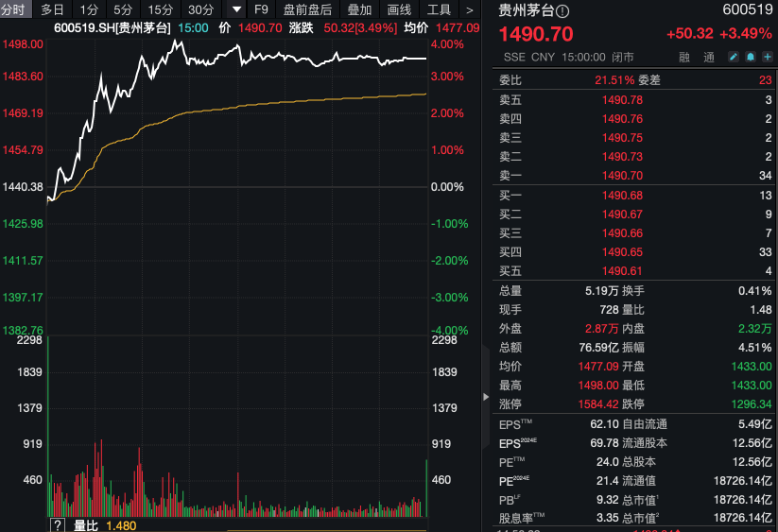Select the 买五 bid row at 1490.61
Image resolution: width=778 pixels, height=532 pixels.
635,270
